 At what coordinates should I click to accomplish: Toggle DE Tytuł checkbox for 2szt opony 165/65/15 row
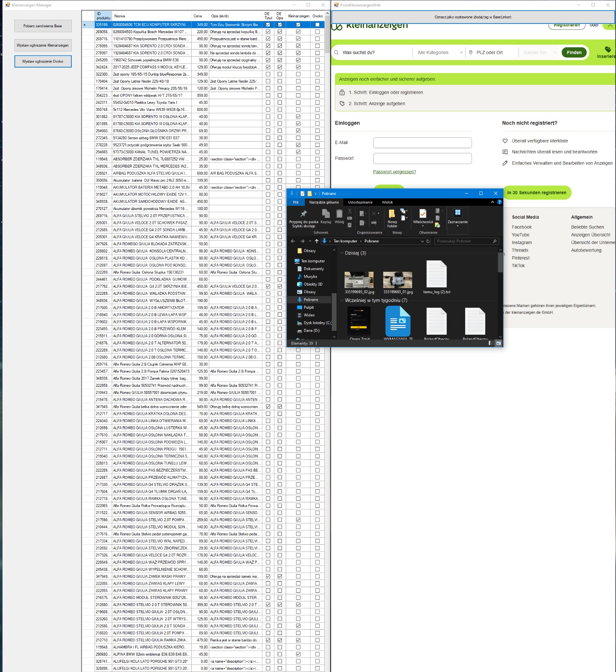tap(268, 74)
